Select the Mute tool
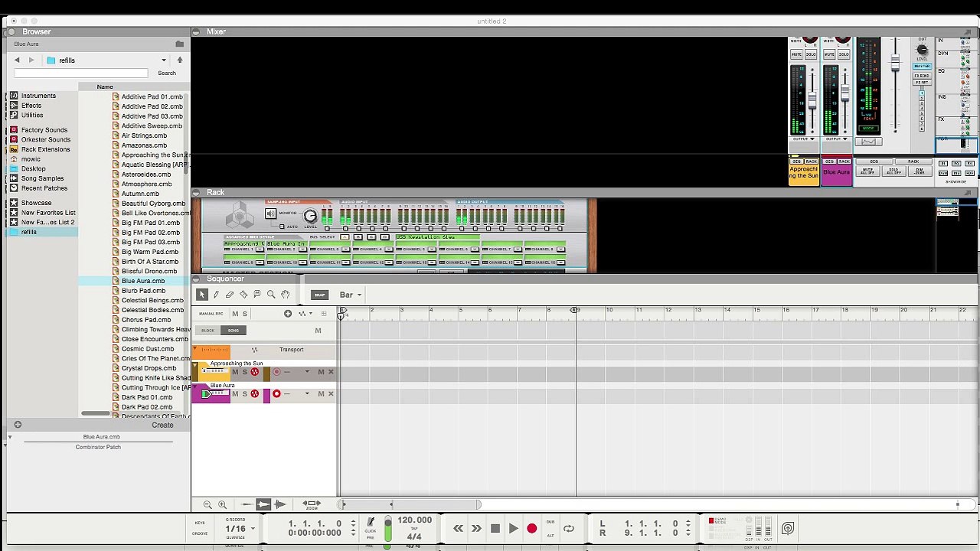This screenshot has width=980, height=551. pyautogui.click(x=257, y=295)
